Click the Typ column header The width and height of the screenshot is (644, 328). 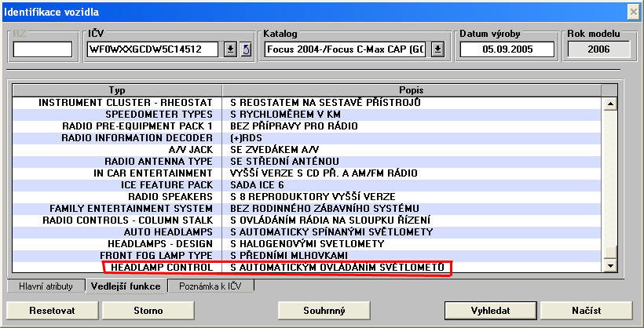[x=116, y=90]
